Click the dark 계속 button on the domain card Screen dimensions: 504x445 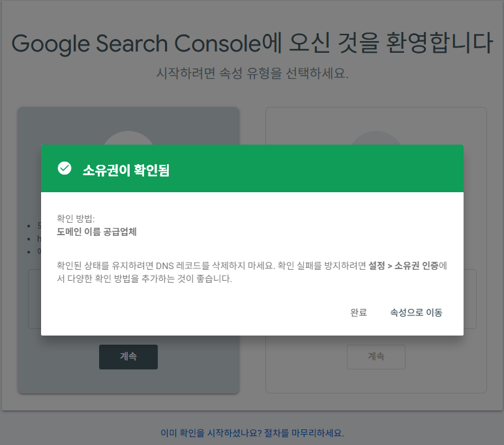tap(128, 356)
